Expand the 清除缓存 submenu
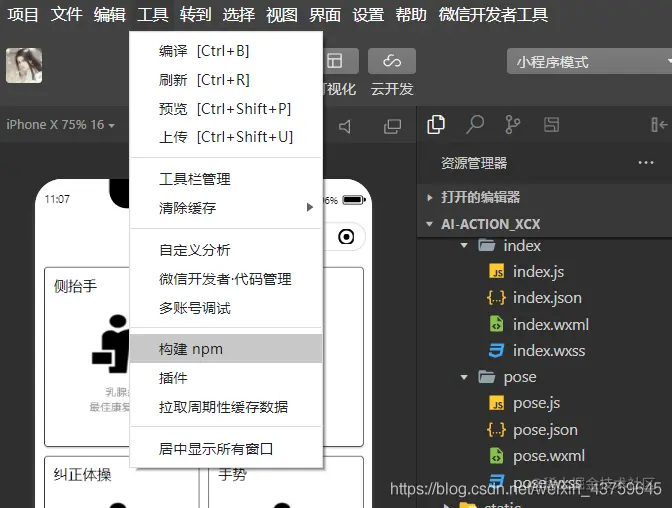Image resolution: width=672 pixels, height=508 pixels. tap(226, 208)
